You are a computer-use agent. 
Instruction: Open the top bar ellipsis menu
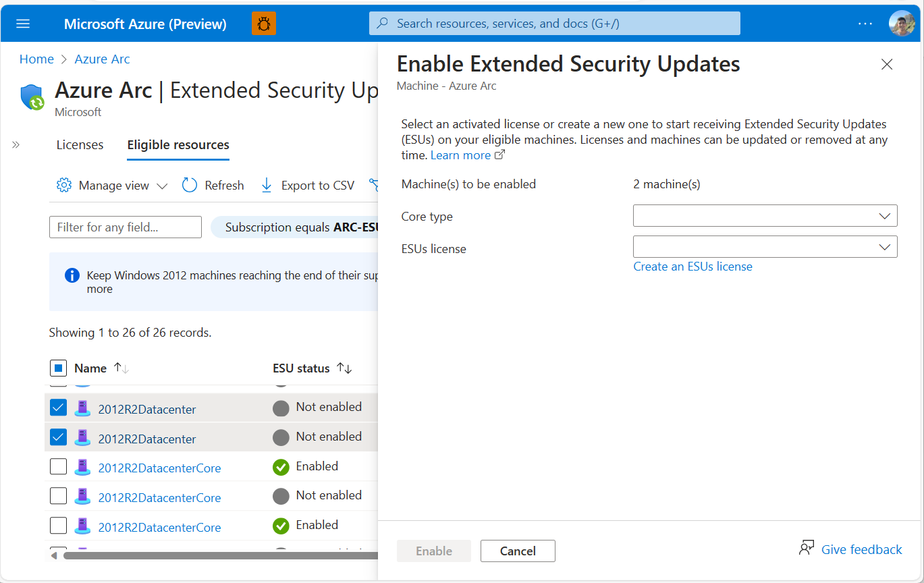point(865,24)
